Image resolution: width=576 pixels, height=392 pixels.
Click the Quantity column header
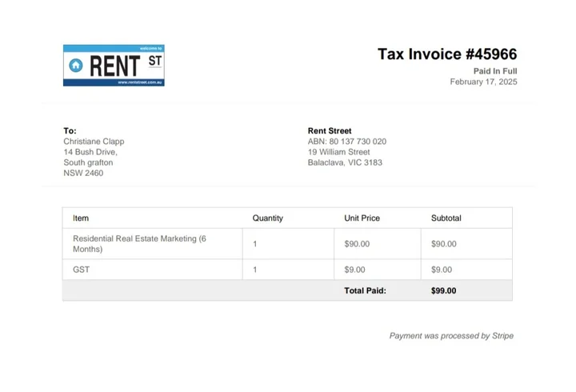(x=267, y=218)
